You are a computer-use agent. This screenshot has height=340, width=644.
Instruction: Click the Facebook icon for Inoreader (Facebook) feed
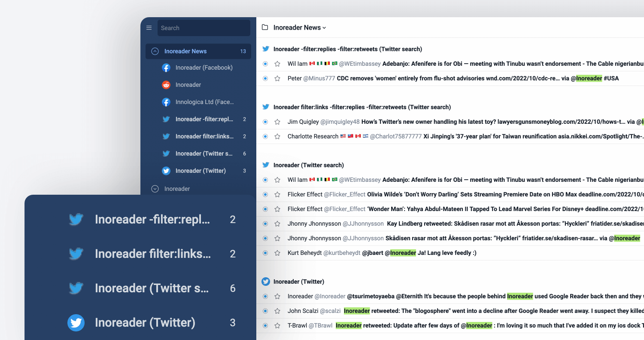166,67
